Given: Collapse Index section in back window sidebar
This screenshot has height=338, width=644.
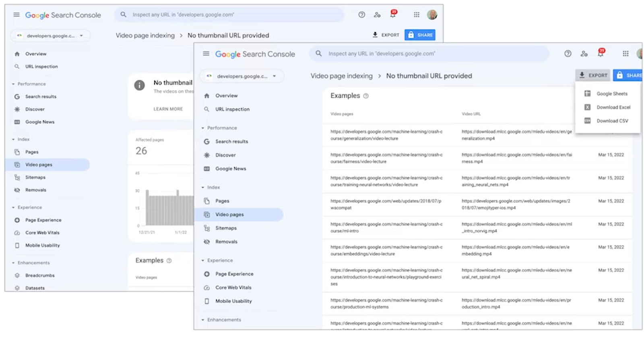Looking at the screenshot, I should (13, 140).
